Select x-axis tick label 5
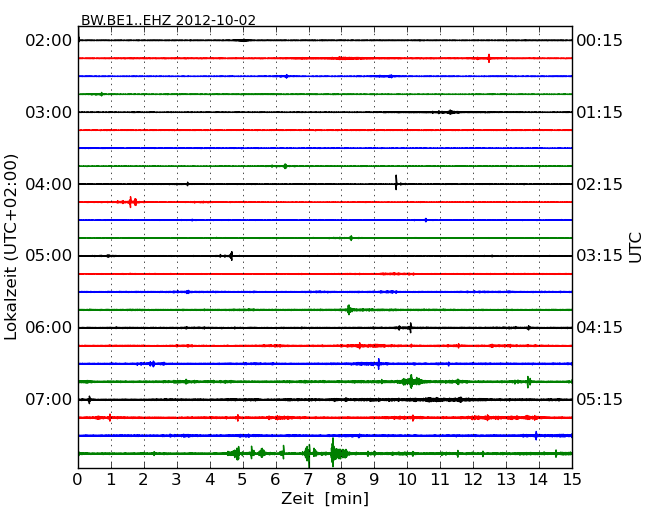 tap(243, 480)
